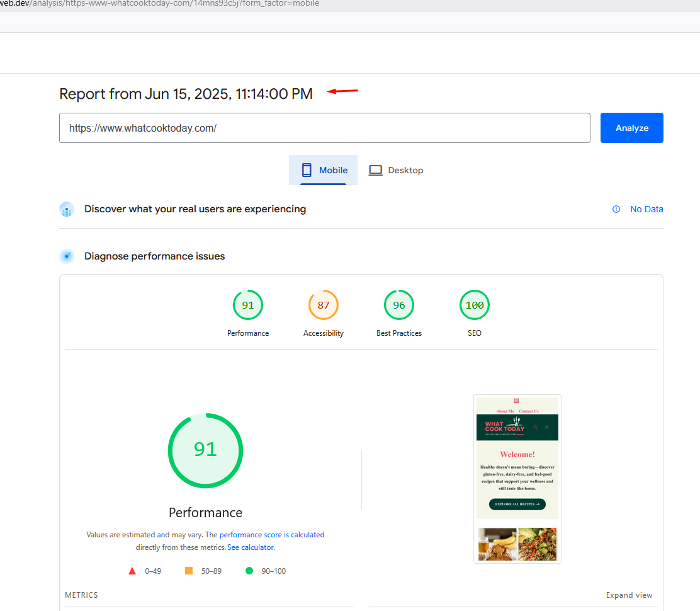
Task: Click the red triangle 0–49 legend icon
Action: (132, 571)
